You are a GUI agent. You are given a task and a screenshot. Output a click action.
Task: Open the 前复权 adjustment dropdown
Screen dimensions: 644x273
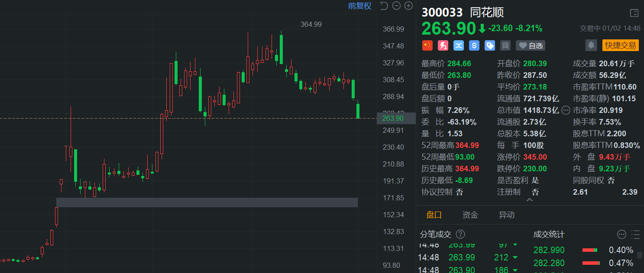(x=360, y=6)
